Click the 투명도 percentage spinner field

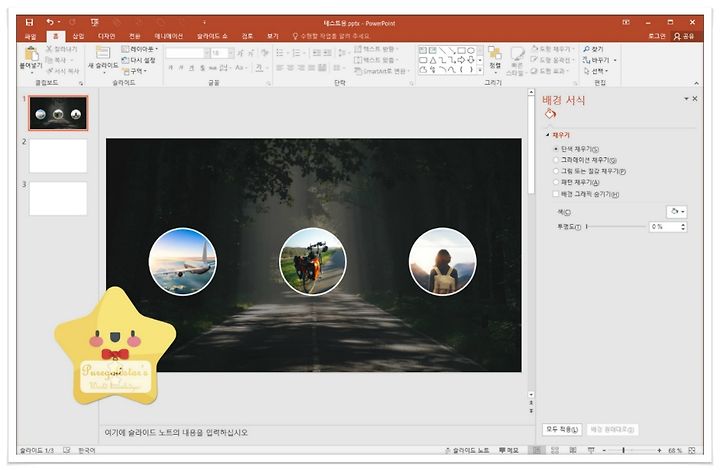pyautogui.click(x=667, y=227)
